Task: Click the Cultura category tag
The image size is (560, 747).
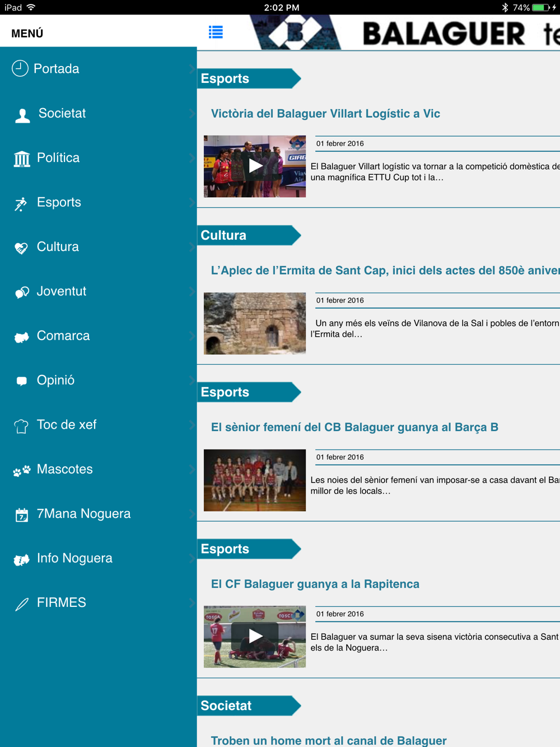Action: point(249,235)
